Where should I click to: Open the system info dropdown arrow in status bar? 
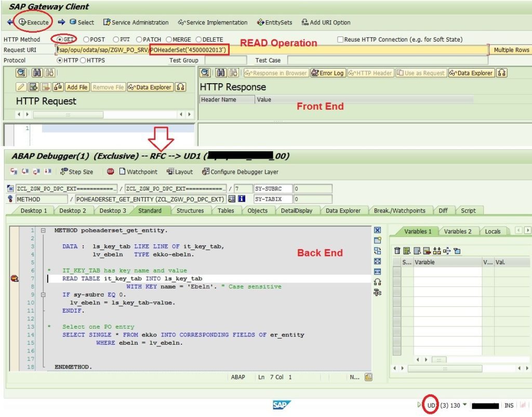465,405
